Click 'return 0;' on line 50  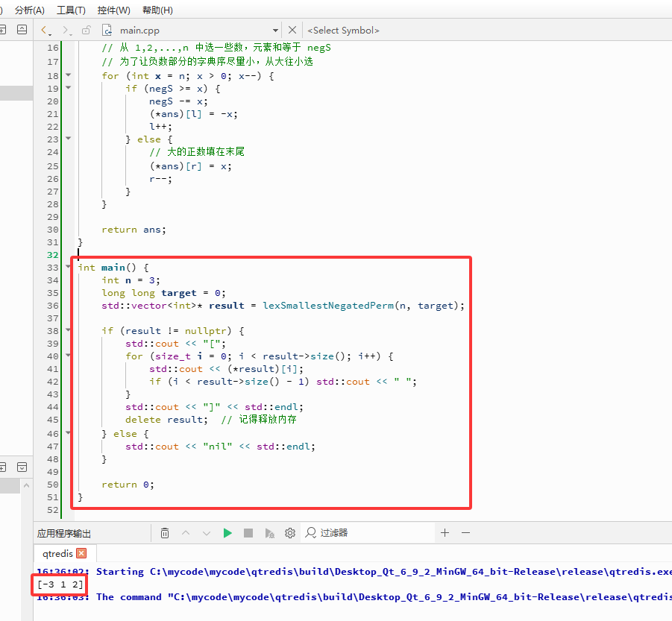(x=128, y=485)
